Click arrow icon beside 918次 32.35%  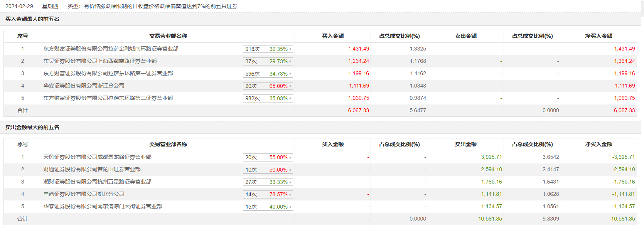290,49
